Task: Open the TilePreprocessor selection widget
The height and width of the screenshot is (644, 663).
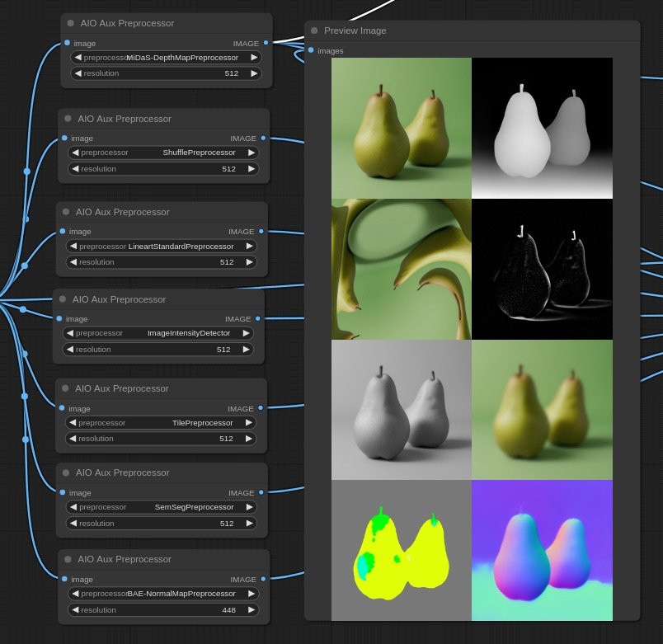Action: (161, 422)
